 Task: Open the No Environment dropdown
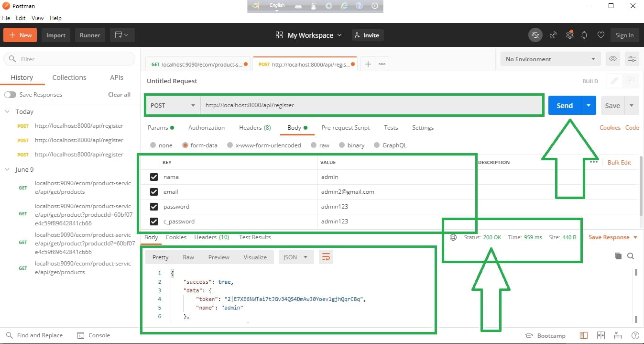[x=551, y=59]
